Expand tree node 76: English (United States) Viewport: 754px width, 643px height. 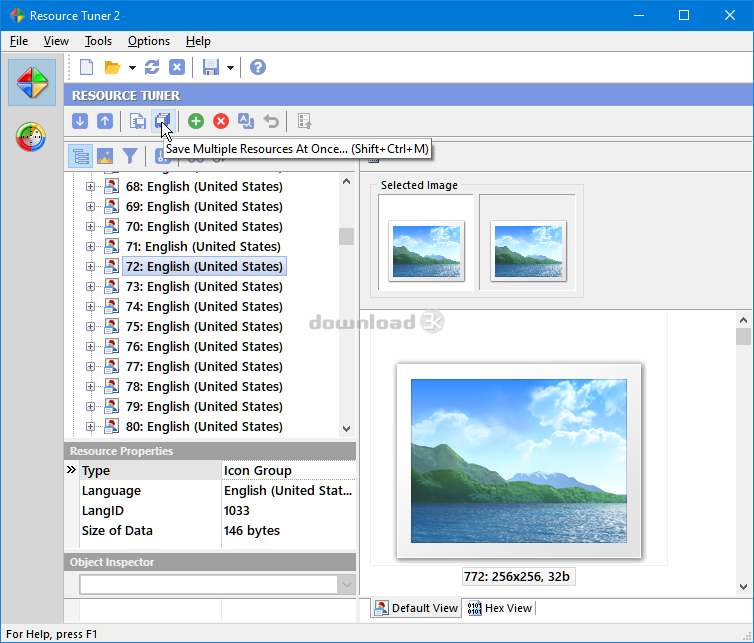tap(90, 347)
